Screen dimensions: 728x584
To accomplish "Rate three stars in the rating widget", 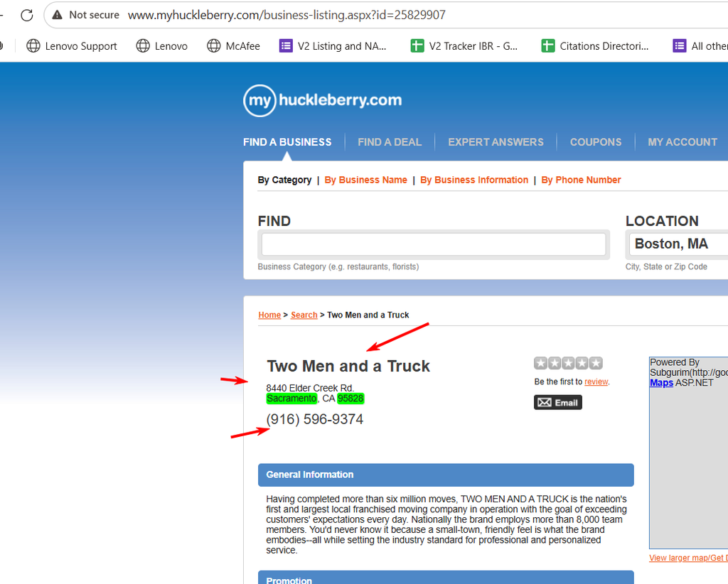I will [x=568, y=363].
